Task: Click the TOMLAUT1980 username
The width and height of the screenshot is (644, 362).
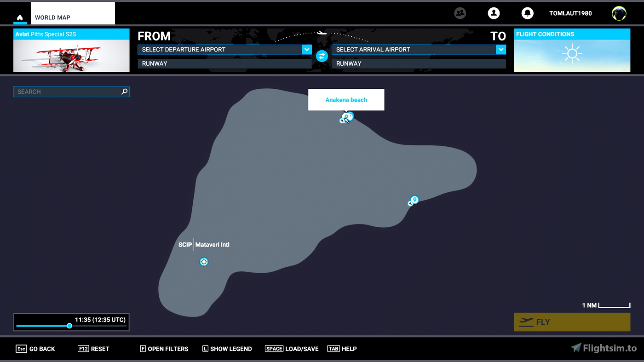Action: coord(570,13)
